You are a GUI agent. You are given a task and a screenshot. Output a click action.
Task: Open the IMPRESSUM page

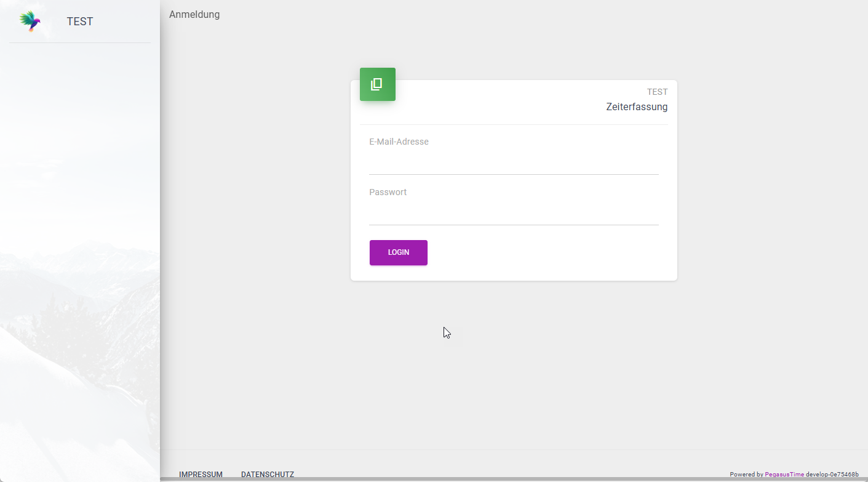coord(201,474)
